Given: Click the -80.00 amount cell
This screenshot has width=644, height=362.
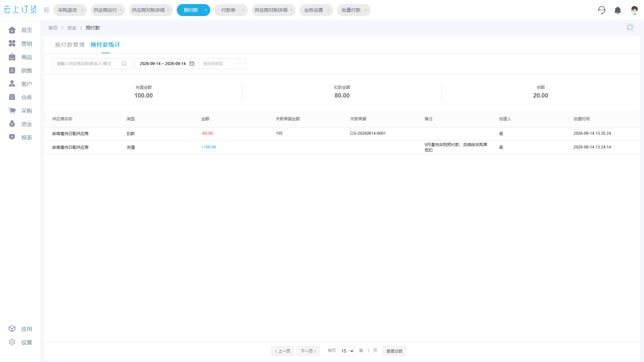Looking at the screenshot, I should [x=207, y=133].
